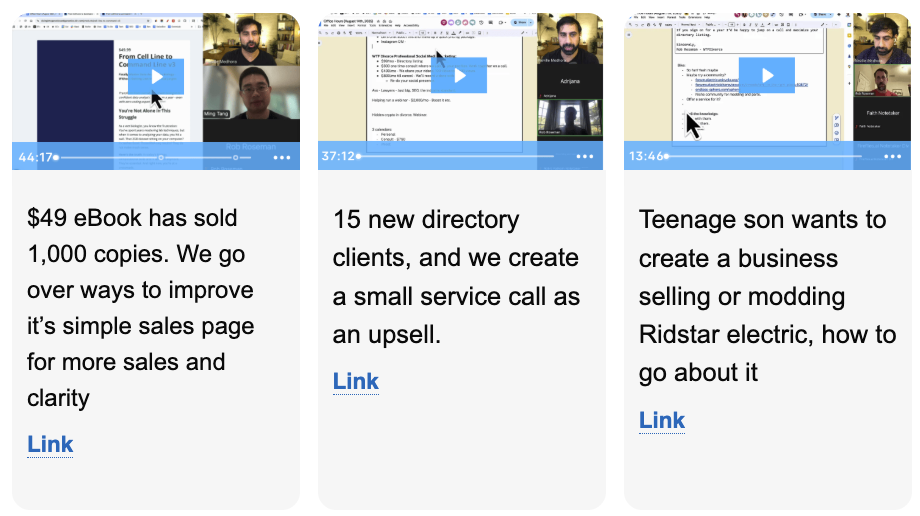Click the 37:12 duration label
The height and width of the screenshot is (516, 920).
click(339, 157)
